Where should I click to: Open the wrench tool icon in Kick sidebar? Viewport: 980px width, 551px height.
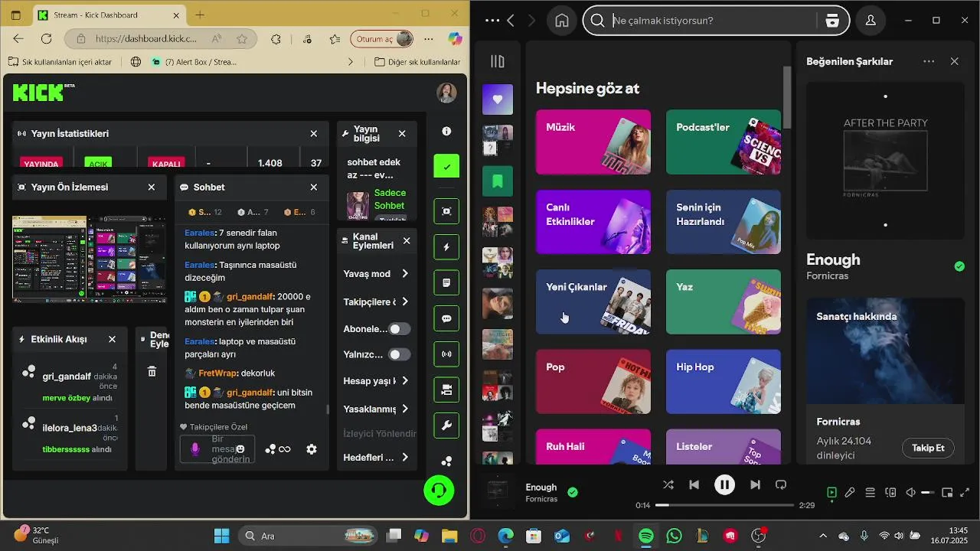coord(446,425)
